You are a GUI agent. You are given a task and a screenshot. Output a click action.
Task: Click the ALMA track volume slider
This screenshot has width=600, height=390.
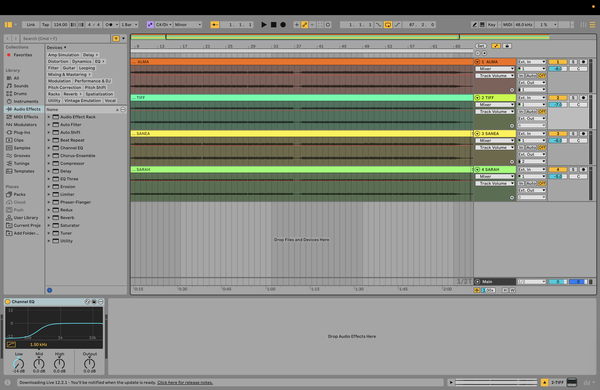pyautogui.click(x=558, y=69)
